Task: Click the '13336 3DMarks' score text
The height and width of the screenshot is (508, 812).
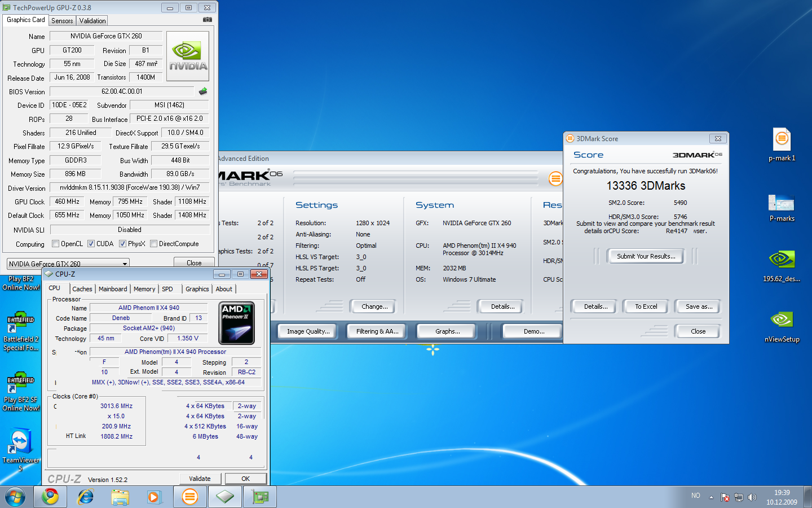Action: point(646,186)
